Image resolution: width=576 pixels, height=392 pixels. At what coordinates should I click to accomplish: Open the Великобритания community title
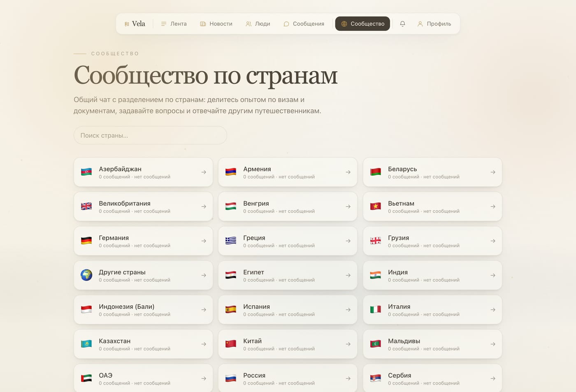click(125, 203)
